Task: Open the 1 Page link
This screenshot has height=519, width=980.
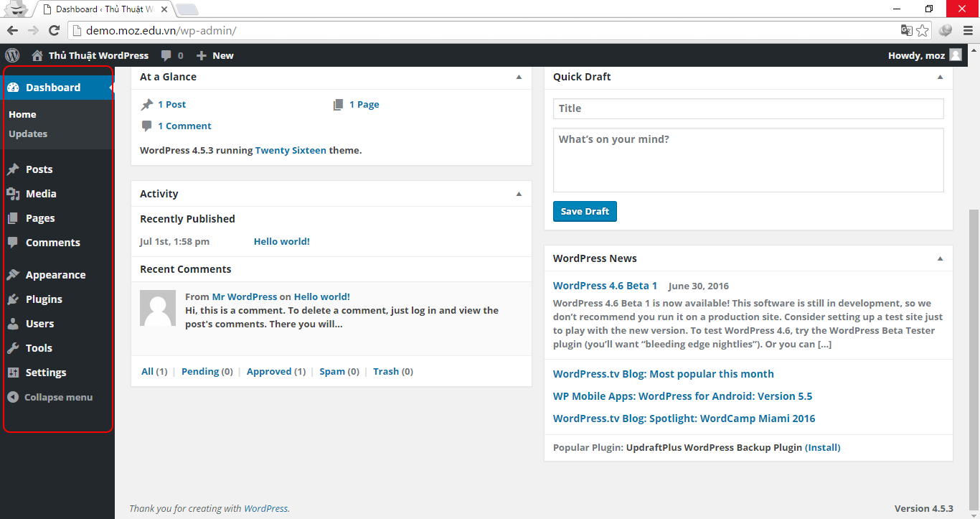Action: [364, 104]
